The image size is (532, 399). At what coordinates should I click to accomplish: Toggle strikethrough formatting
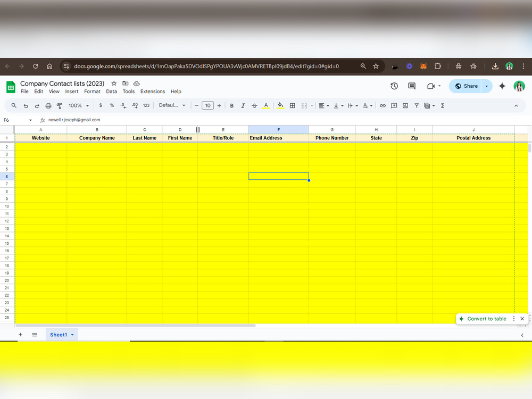pyautogui.click(x=254, y=105)
